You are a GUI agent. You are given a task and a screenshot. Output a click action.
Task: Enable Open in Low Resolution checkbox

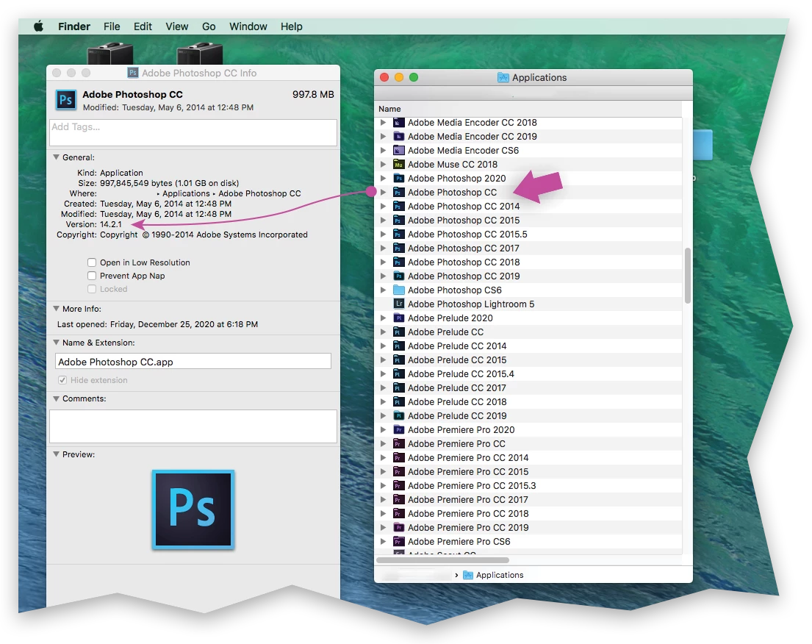[x=92, y=262]
